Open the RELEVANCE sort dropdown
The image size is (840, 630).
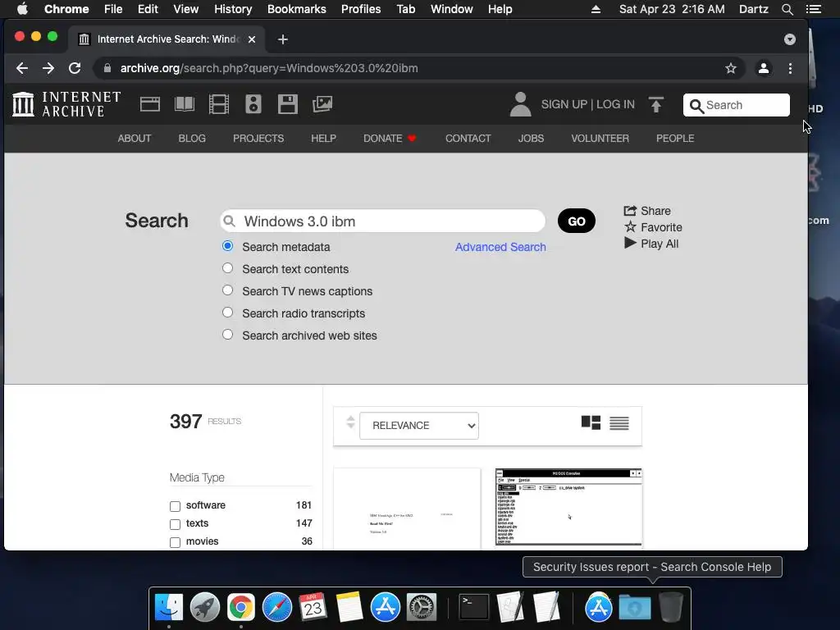tap(419, 426)
